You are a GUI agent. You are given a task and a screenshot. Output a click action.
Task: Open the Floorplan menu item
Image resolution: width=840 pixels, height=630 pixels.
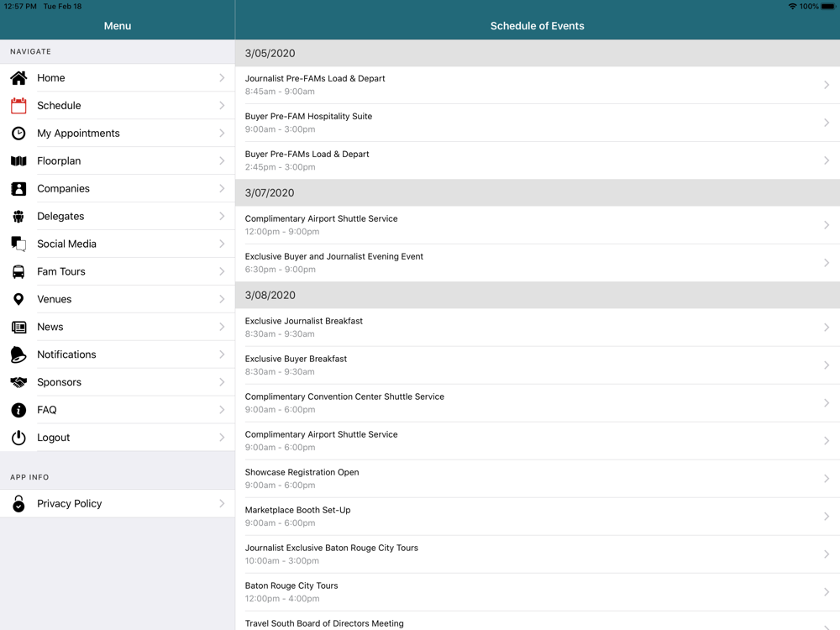(118, 160)
